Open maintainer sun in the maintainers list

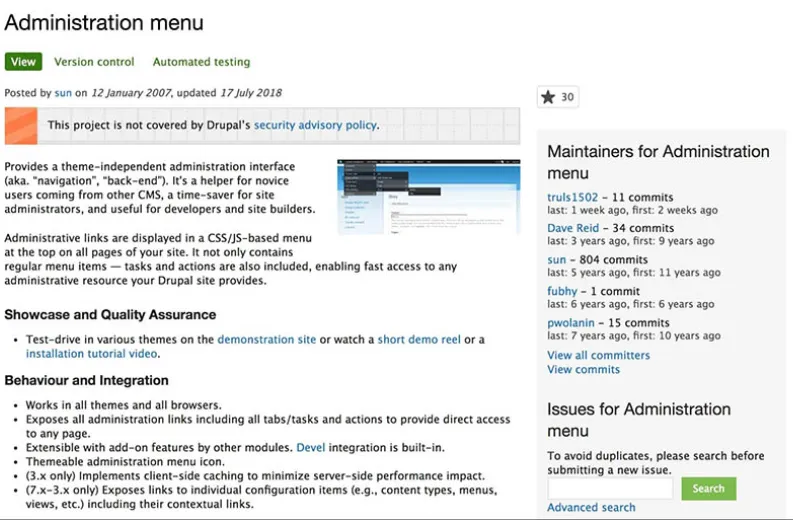556,259
